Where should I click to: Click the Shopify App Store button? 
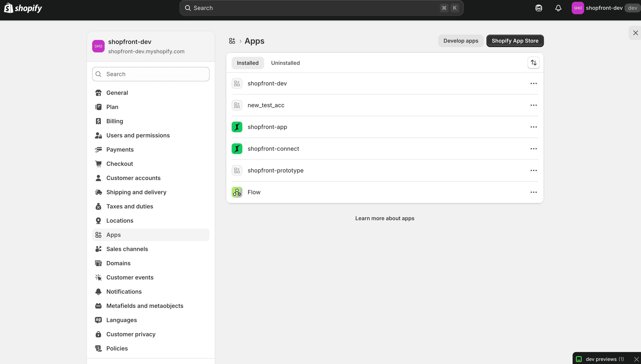(515, 41)
